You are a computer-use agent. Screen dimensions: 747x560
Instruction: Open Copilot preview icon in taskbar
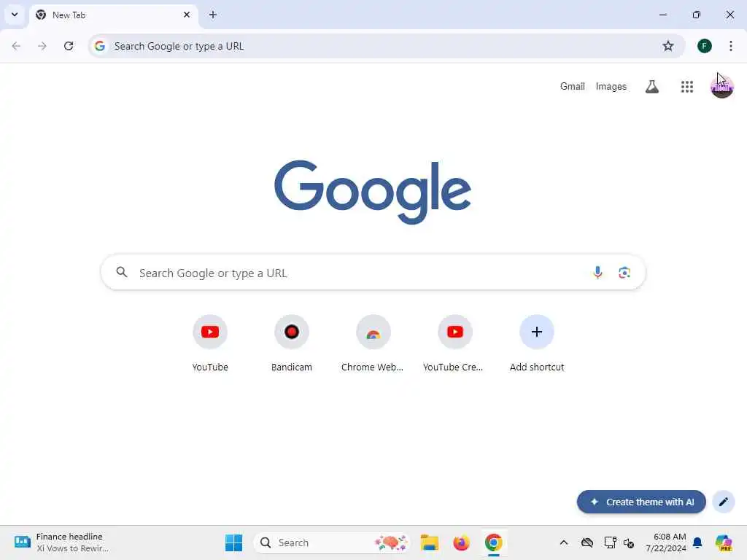723,542
